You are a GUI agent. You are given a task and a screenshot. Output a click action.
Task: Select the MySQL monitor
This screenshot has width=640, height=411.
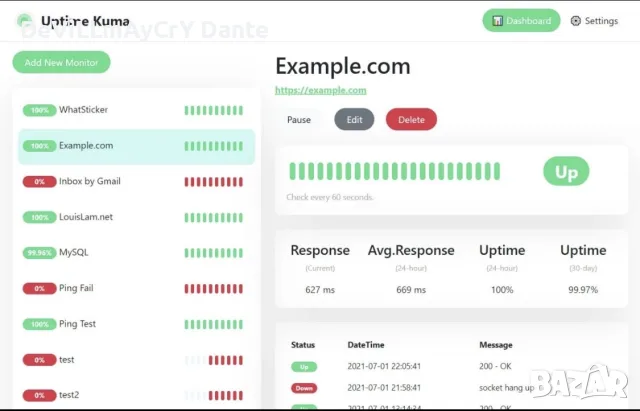(136, 253)
